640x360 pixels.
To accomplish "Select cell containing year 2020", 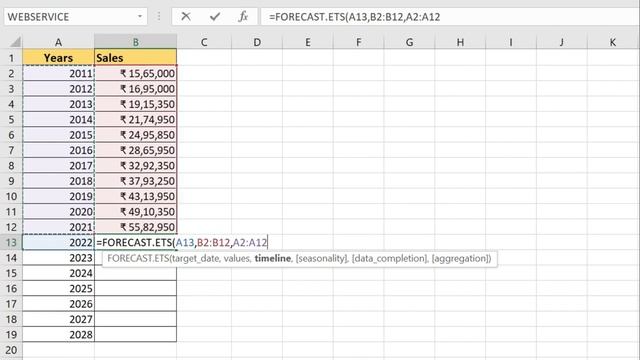I will click(58, 211).
